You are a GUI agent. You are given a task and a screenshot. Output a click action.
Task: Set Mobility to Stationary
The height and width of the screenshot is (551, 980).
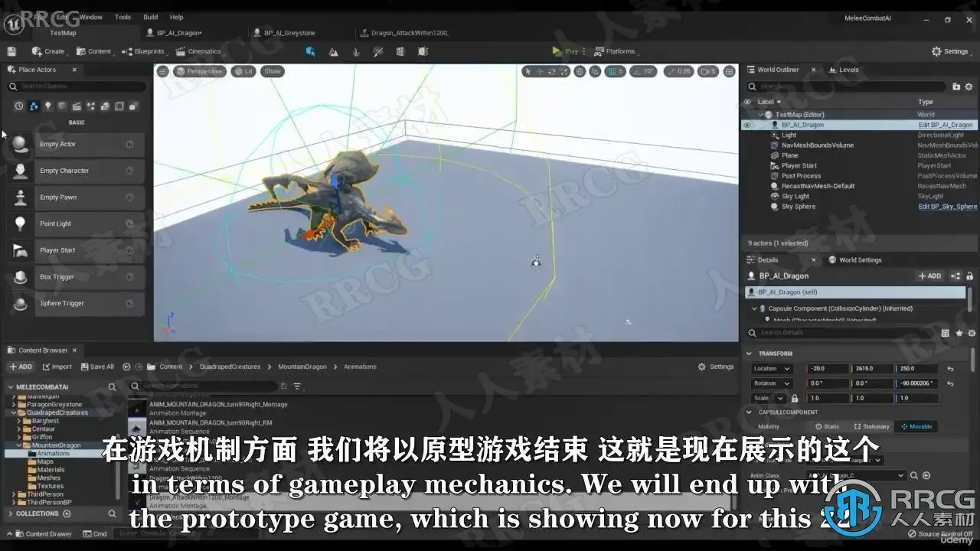871,426
